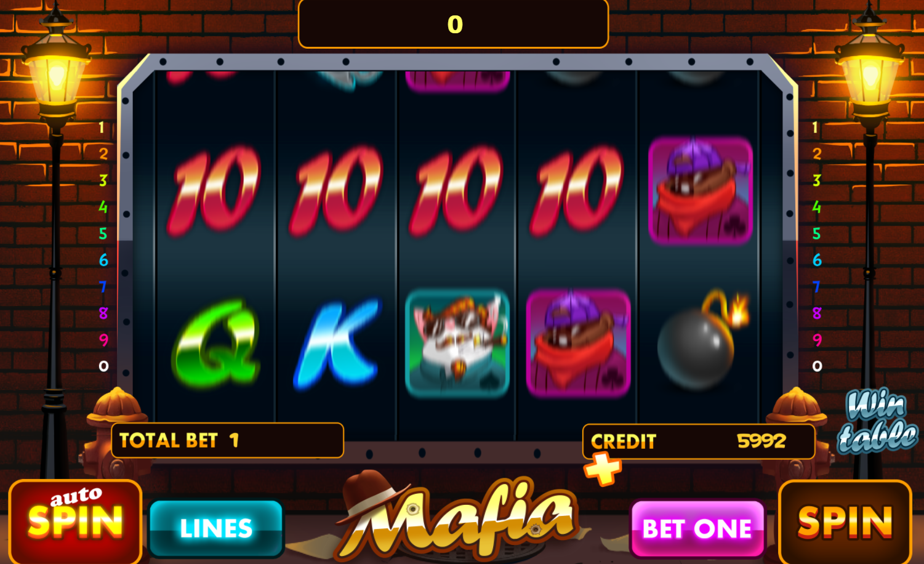Increase wager with BET ONE
The image size is (924, 564).
[x=697, y=528]
